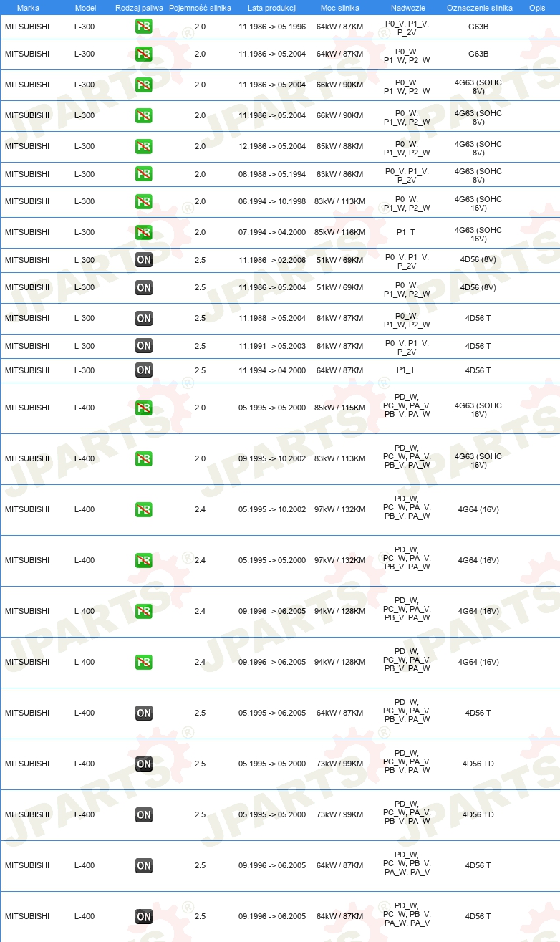The width and height of the screenshot is (560, 942).
Task: Click the date cell 11.1994 -> 04.2000
Action: 272,370
